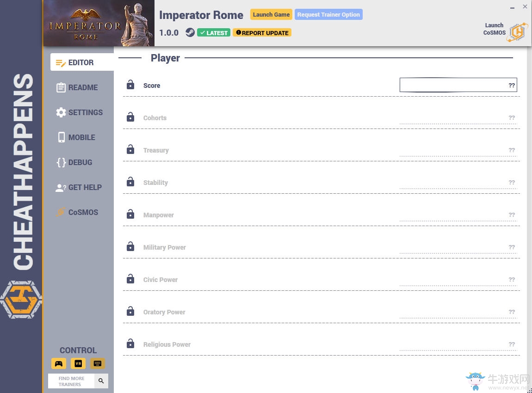This screenshot has width=532, height=393.
Task: Click the LATEST version badge
Action: tap(214, 32)
